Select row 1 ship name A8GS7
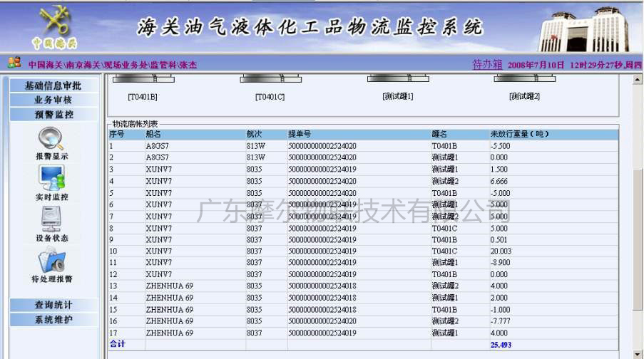The width and height of the screenshot is (644, 359). coord(158,146)
